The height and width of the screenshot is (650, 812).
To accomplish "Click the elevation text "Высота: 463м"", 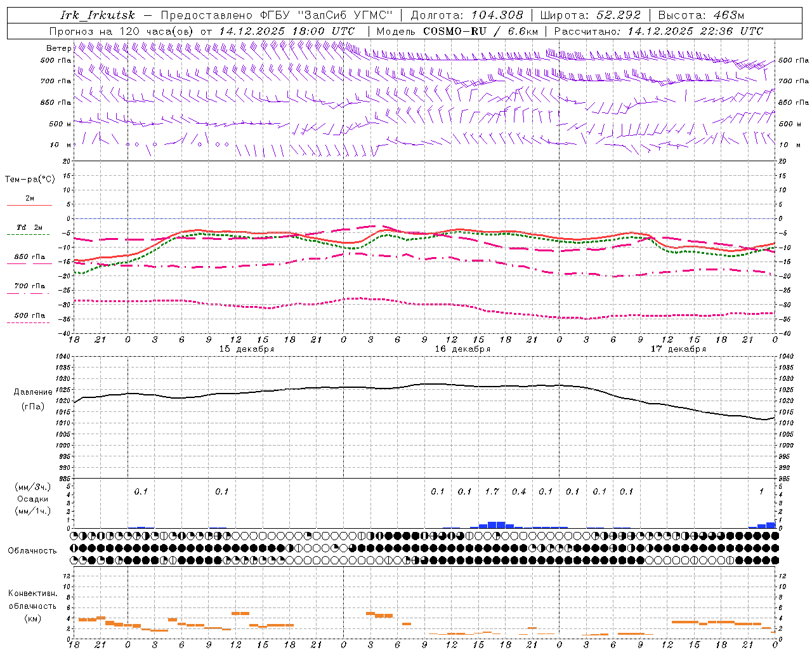I will (x=701, y=15).
